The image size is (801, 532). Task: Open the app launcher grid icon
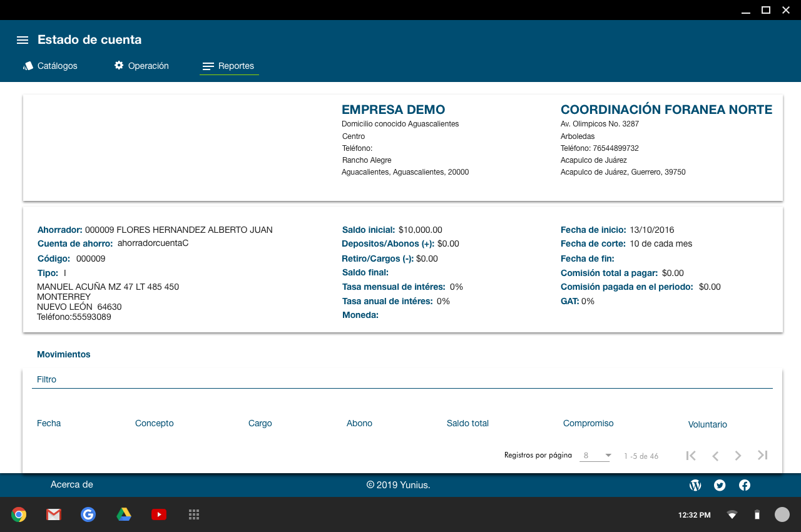194,514
